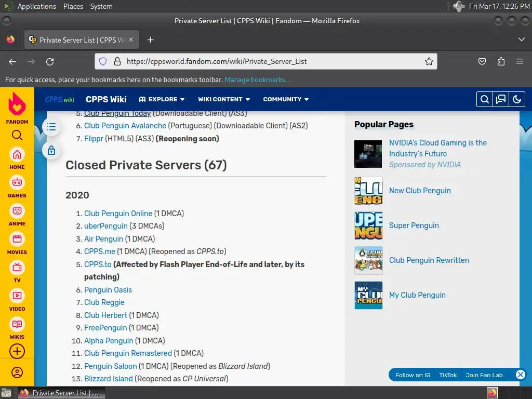Click the plus icon to start a wiki
This screenshot has height=399, width=532.
click(17, 352)
